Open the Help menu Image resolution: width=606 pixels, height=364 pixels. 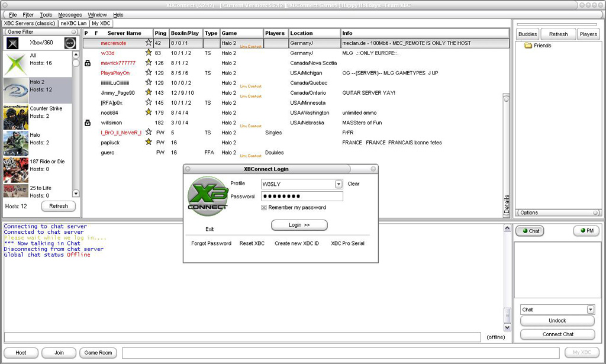tap(118, 15)
